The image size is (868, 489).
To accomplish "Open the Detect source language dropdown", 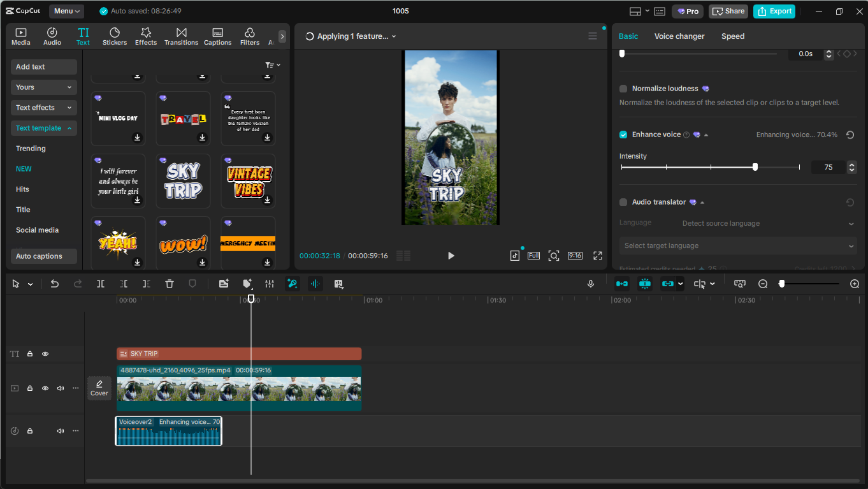I will click(x=765, y=223).
